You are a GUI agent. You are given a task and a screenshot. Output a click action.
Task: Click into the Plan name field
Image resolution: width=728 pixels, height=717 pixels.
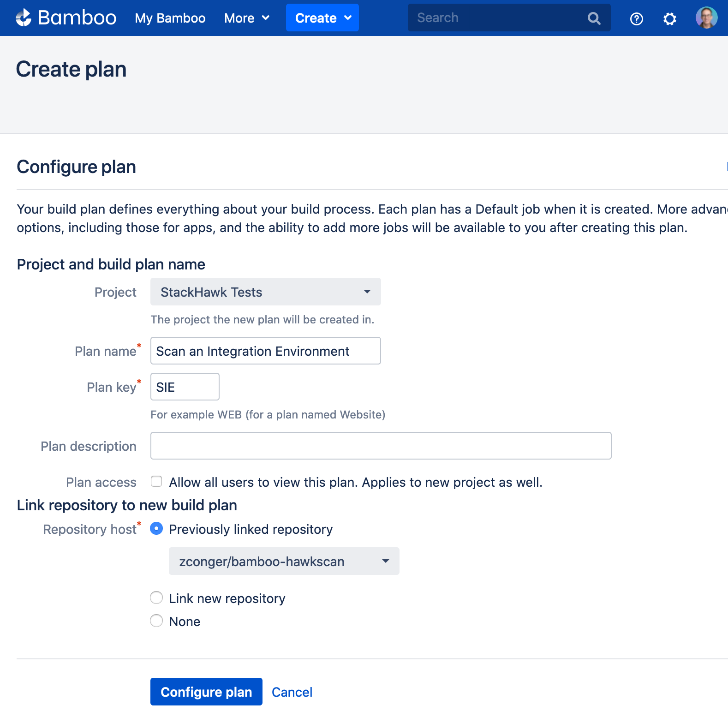coord(265,351)
